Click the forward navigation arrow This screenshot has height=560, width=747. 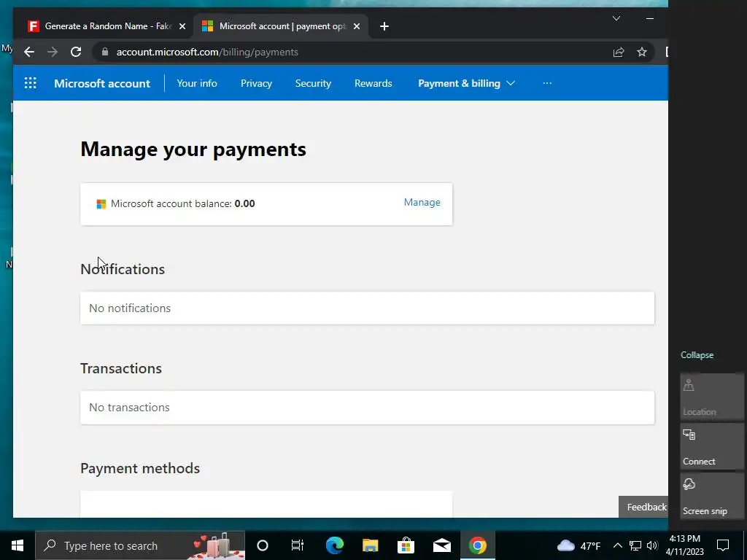(53, 52)
